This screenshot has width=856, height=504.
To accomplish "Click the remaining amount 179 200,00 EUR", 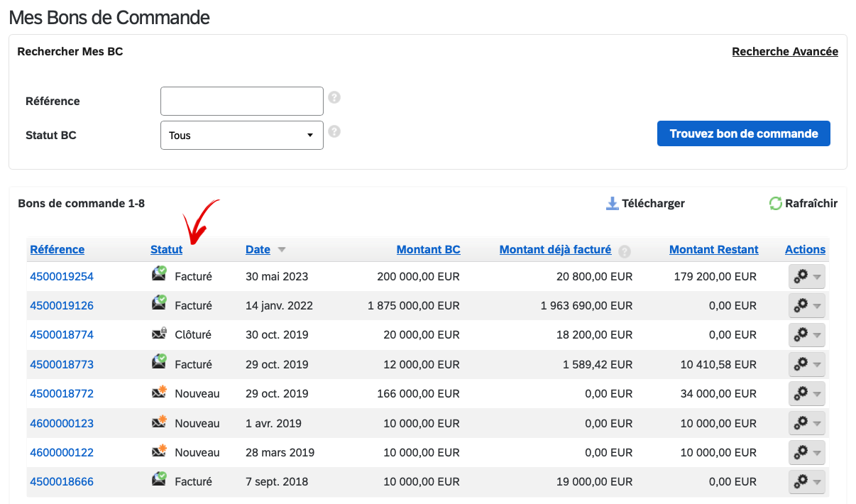I will coord(715,276).
